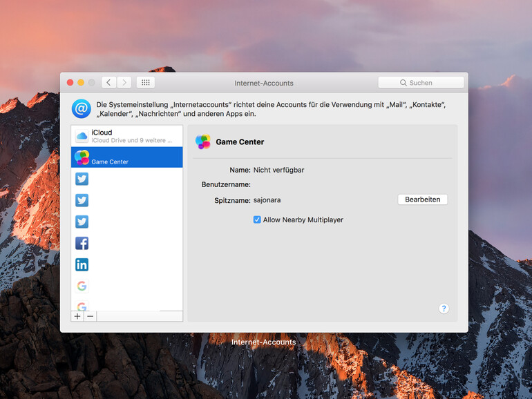This screenshot has height=399, width=532.
Task: Go back with the left chevron button
Action: click(x=108, y=83)
